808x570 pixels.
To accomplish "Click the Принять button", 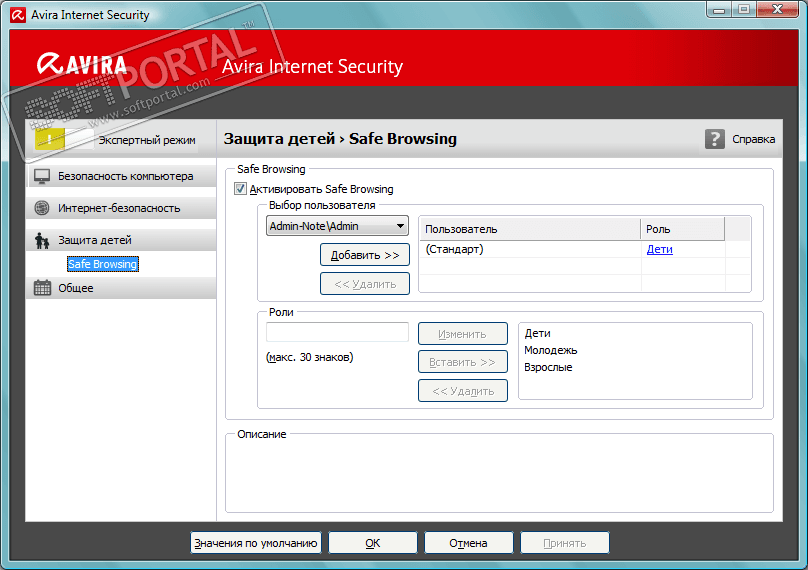I will (565, 543).
